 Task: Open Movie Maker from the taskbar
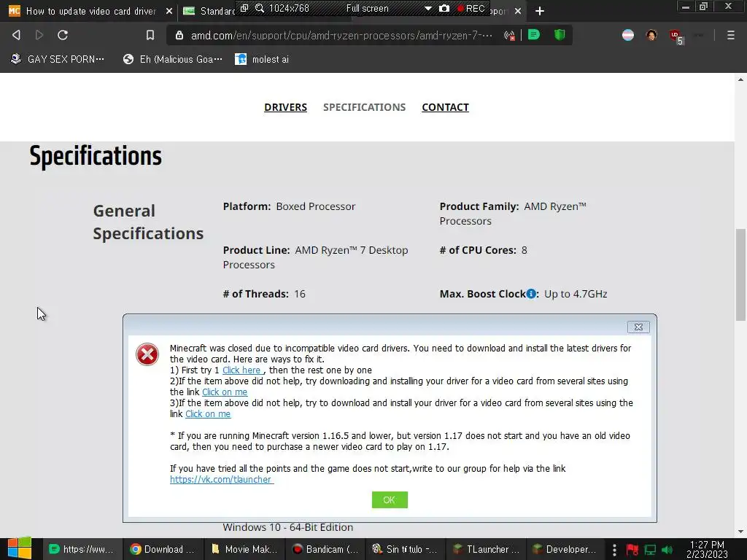pyautogui.click(x=244, y=549)
